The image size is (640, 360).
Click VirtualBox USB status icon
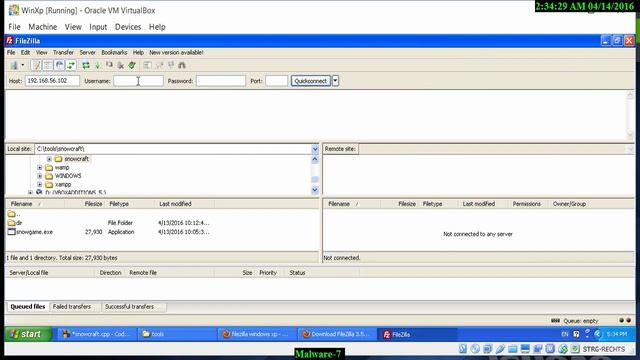tap(500, 349)
